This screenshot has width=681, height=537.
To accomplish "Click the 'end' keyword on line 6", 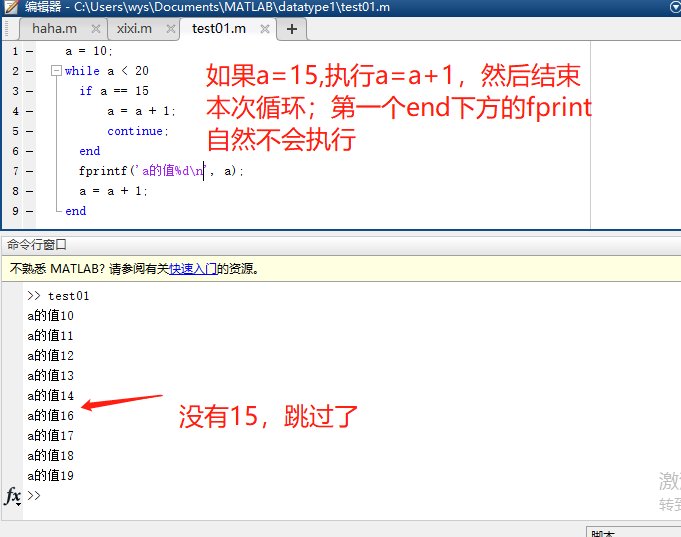I will coord(89,151).
